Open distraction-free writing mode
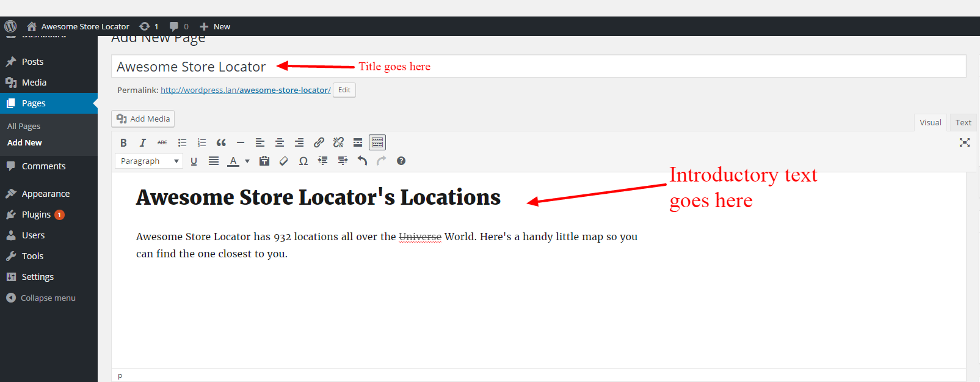This screenshot has width=980, height=382. tap(965, 142)
